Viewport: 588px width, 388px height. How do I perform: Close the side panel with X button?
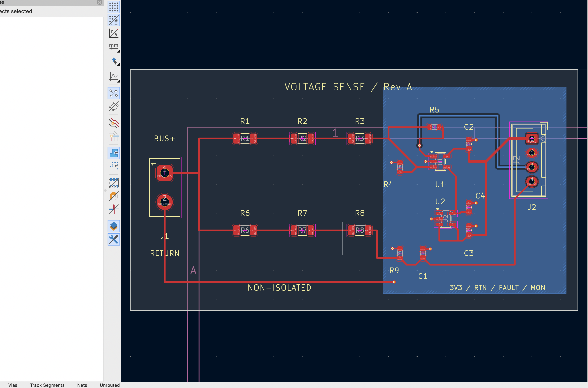[100, 2]
